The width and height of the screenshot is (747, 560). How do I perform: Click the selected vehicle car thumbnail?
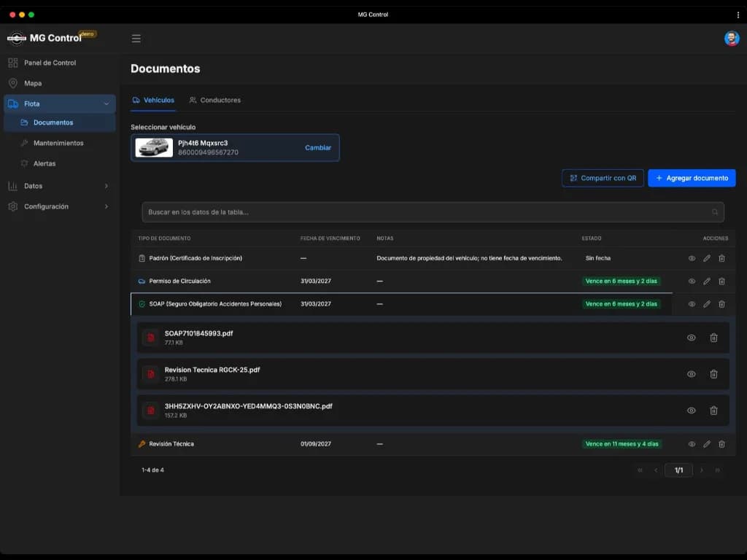pyautogui.click(x=154, y=147)
